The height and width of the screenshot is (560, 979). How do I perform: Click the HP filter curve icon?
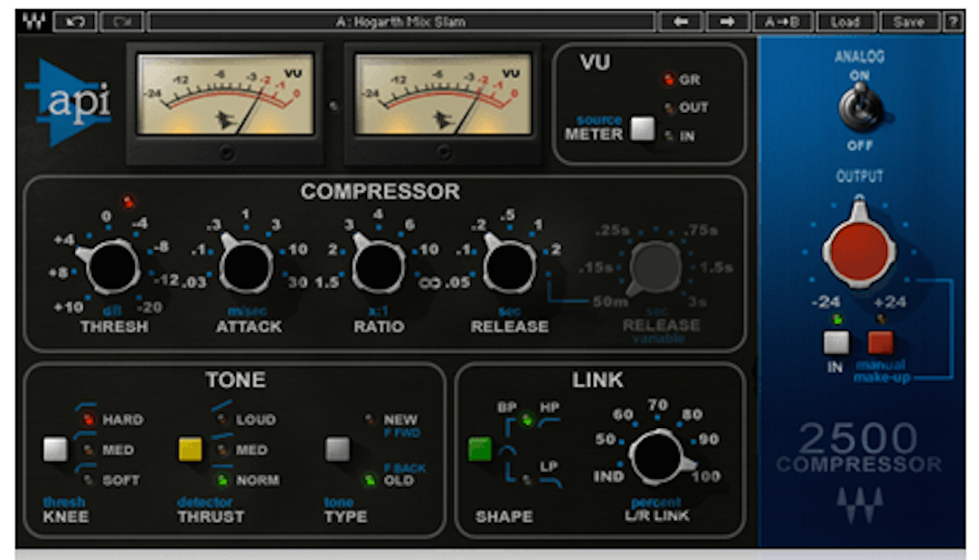pyautogui.click(x=550, y=423)
